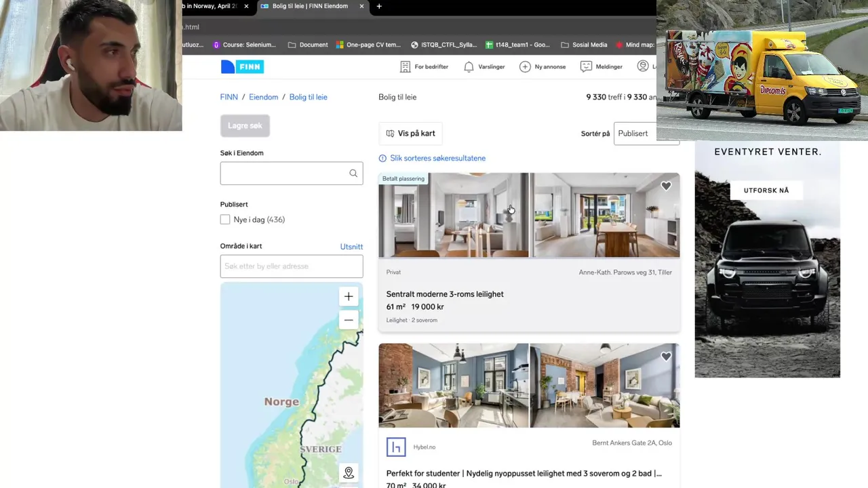Go to Eiendom breadcrumb link

(263, 97)
